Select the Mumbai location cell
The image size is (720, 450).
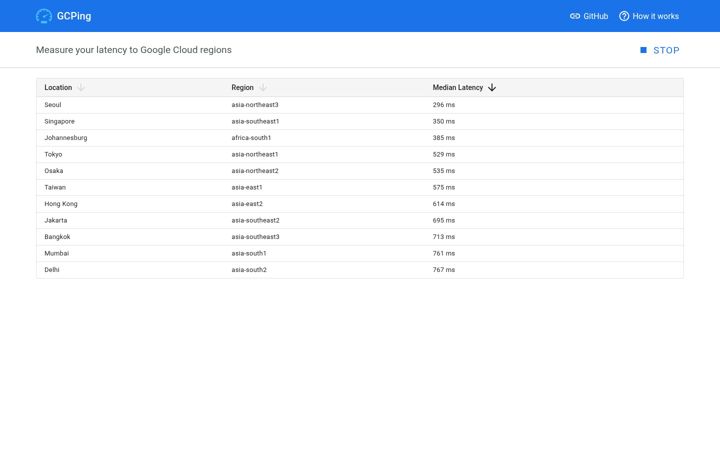pyautogui.click(x=56, y=253)
